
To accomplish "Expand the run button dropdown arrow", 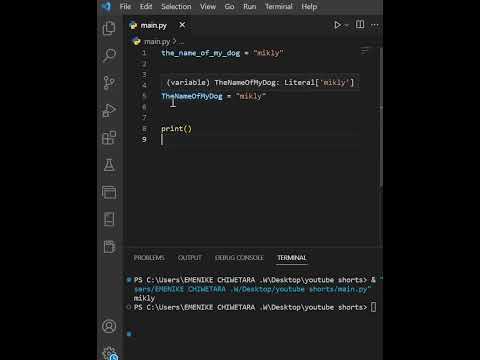I will click(347, 25).
